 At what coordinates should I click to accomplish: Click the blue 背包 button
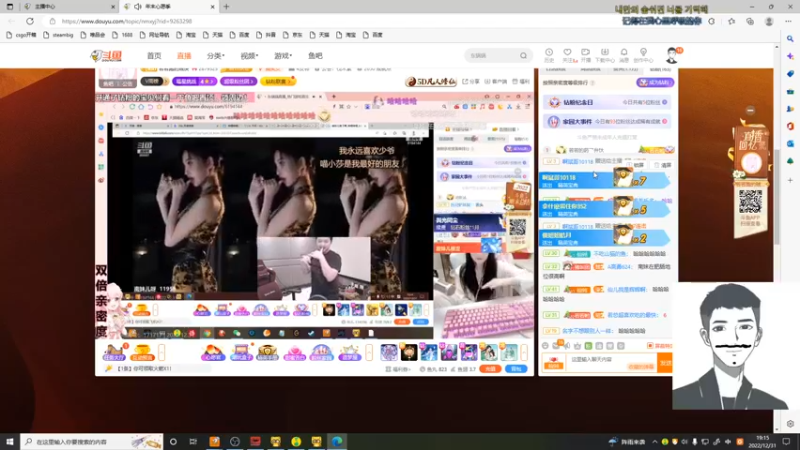[x=516, y=369]
